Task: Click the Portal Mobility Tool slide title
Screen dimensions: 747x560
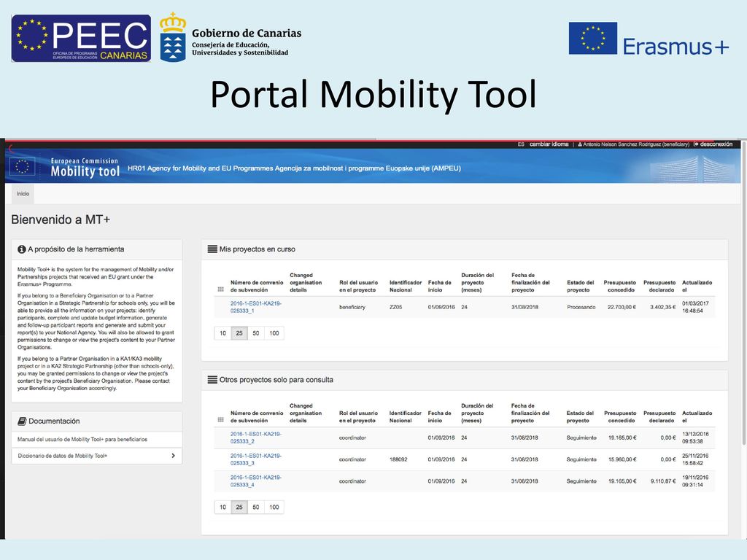Action: 373,94
